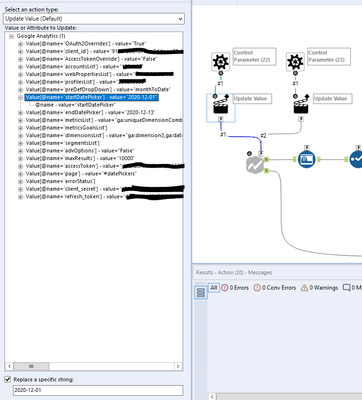Filter results by 0 Errors
362x400 pixels.
(x=235, y=288)
